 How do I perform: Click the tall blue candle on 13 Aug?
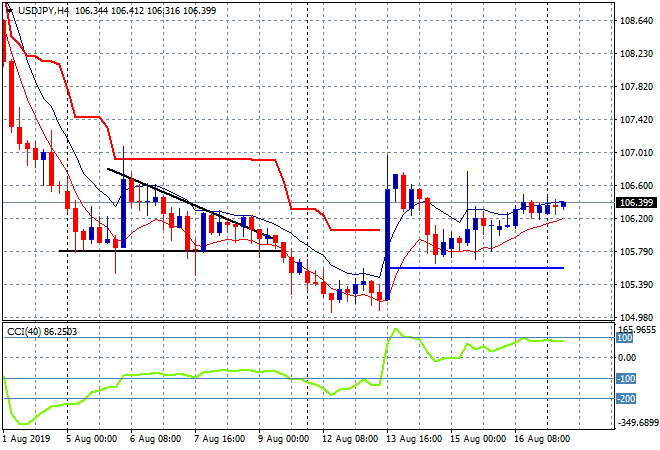[x=387, y=244]
